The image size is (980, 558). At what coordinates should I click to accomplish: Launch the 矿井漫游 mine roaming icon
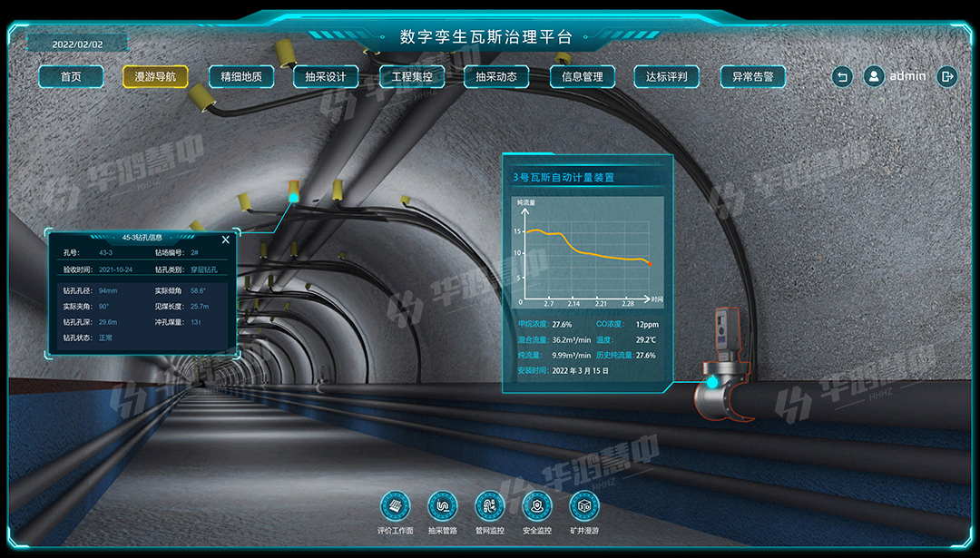(584, 505)
